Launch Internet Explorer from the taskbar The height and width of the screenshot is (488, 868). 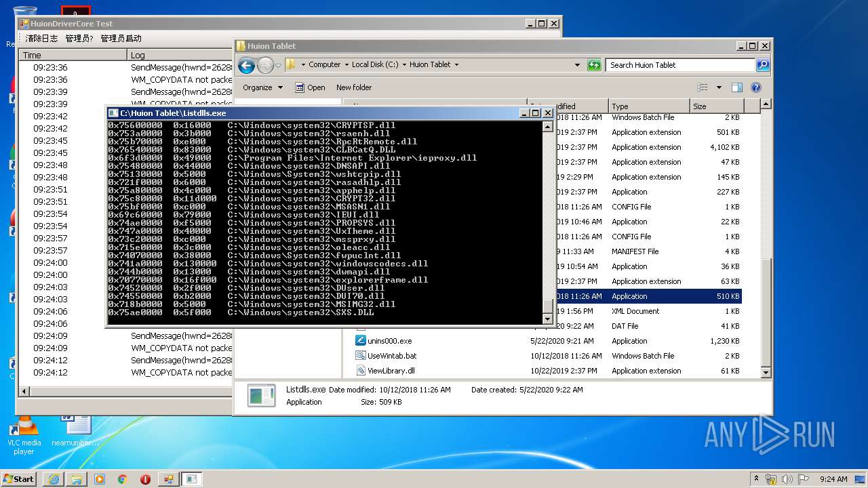pyautogui.click(x=54, y=479)
